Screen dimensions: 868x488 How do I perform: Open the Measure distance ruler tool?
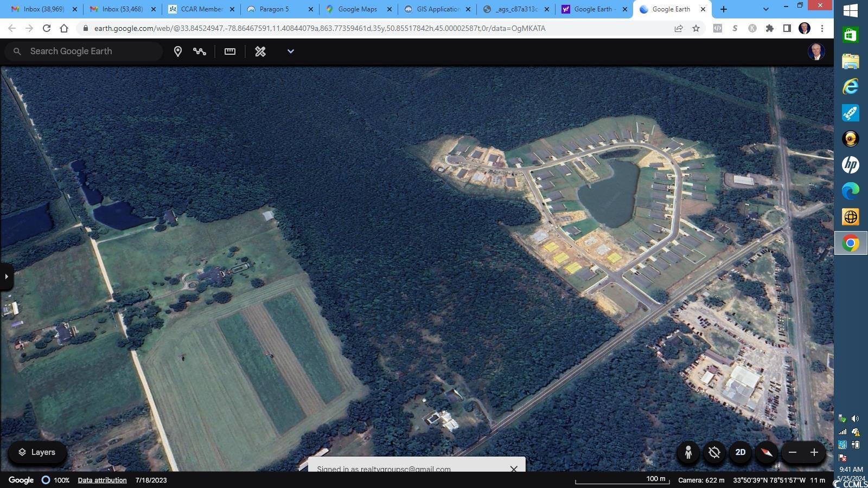(229, 51)
